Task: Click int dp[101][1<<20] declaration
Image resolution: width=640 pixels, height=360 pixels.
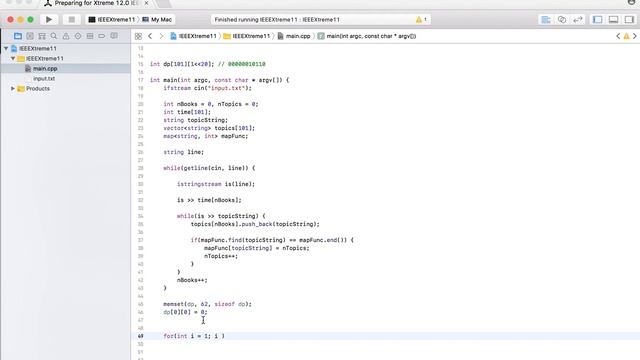Action: [182, 64]
